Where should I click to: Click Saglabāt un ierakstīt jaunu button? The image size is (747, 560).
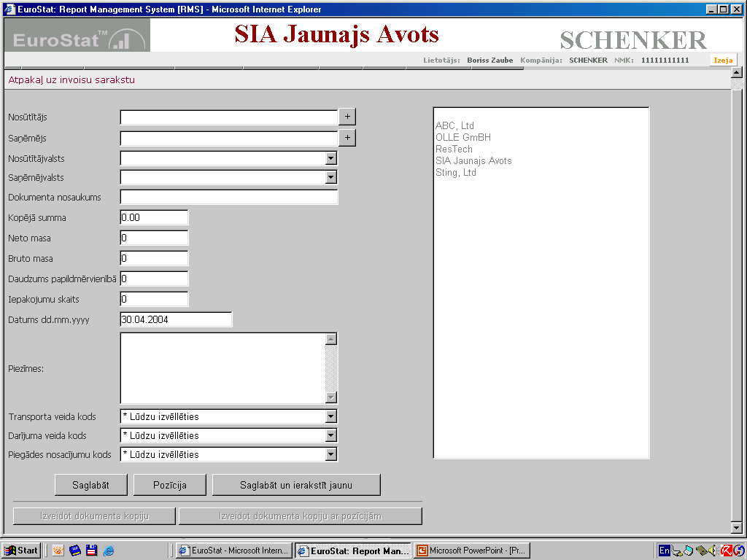tap(296, 485)
